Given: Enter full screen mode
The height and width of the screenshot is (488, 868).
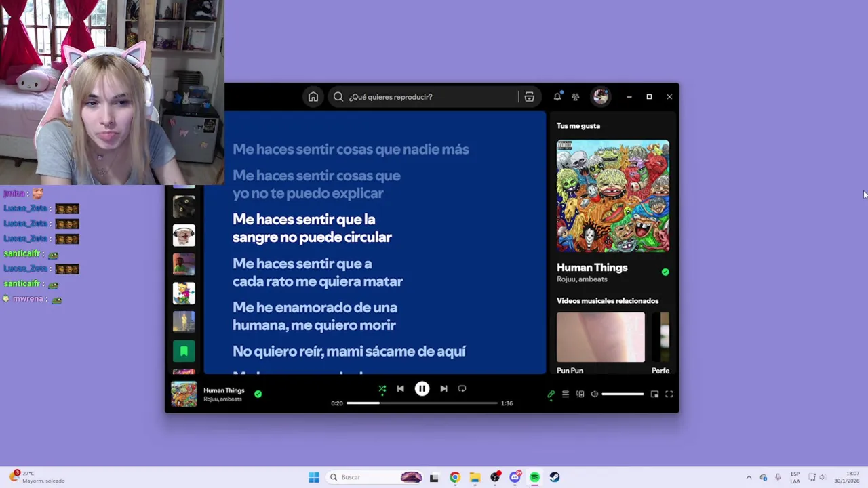Looking at the screenshot, I should [669, 394].
